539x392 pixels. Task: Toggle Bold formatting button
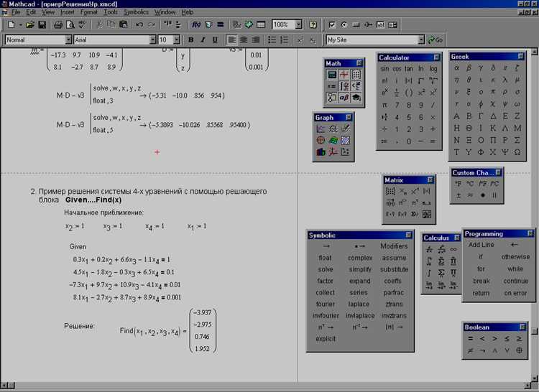190,39
